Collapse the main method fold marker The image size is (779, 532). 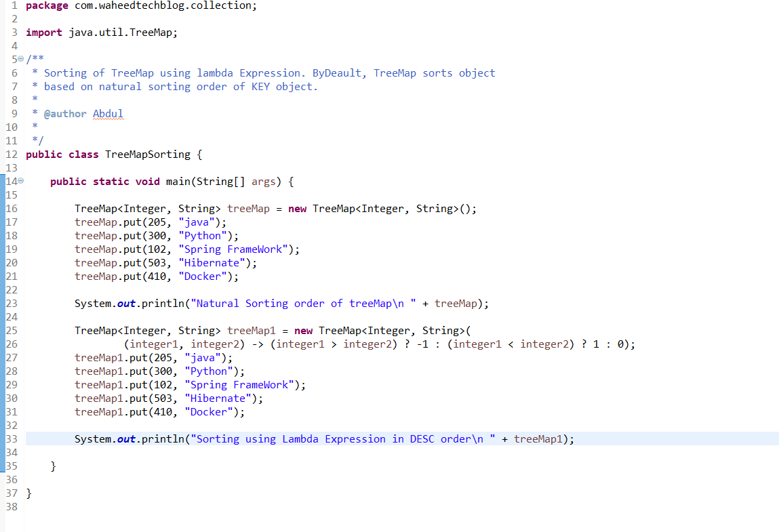click(20, 180)
